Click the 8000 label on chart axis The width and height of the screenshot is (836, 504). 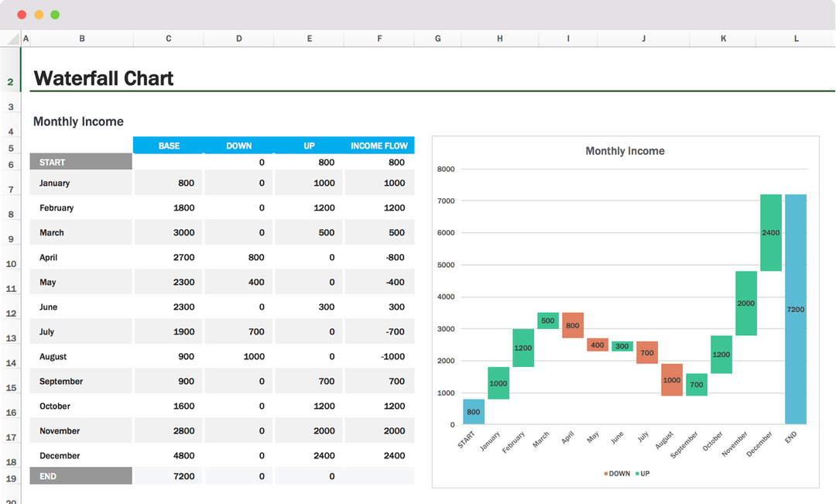coord(446,169)
